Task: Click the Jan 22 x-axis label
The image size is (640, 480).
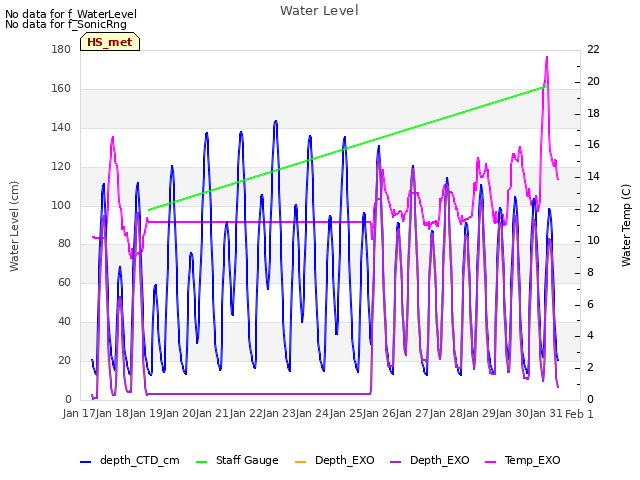Action: coord(246,413)
